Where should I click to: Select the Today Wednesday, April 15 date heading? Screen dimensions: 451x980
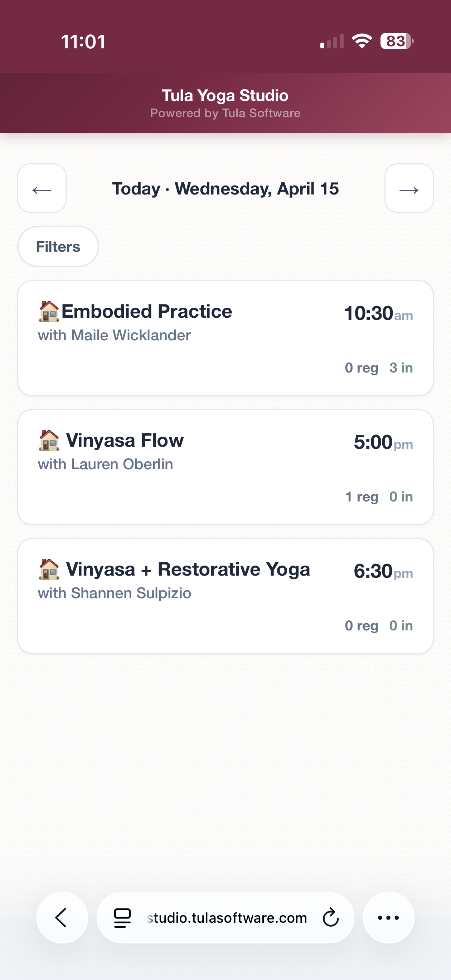pyautogui.click(x=225, y=189)
